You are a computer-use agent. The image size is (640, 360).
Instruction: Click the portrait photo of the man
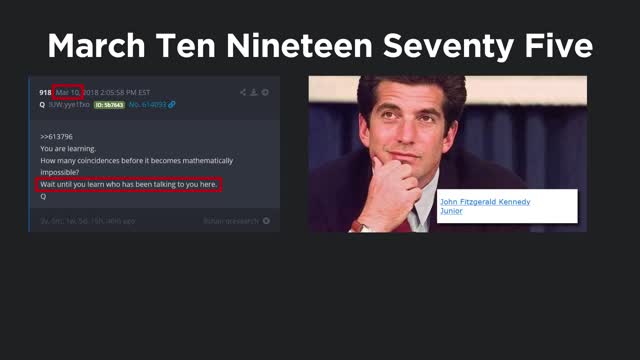tap(448, 153)
